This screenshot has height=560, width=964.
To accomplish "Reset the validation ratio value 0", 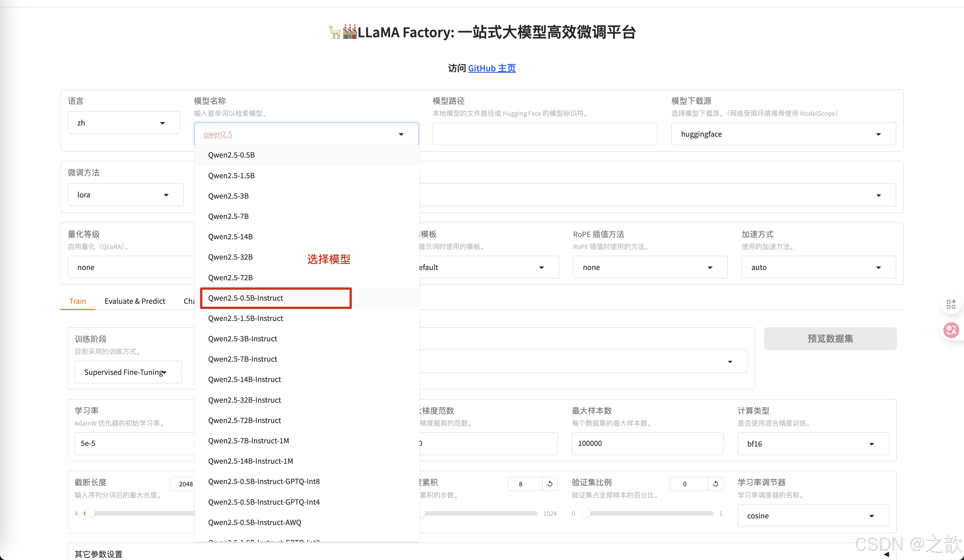I will pos(716,483).
